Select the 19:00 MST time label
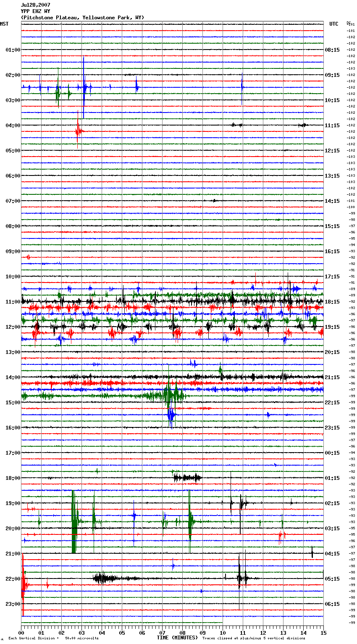 [13, 503]
